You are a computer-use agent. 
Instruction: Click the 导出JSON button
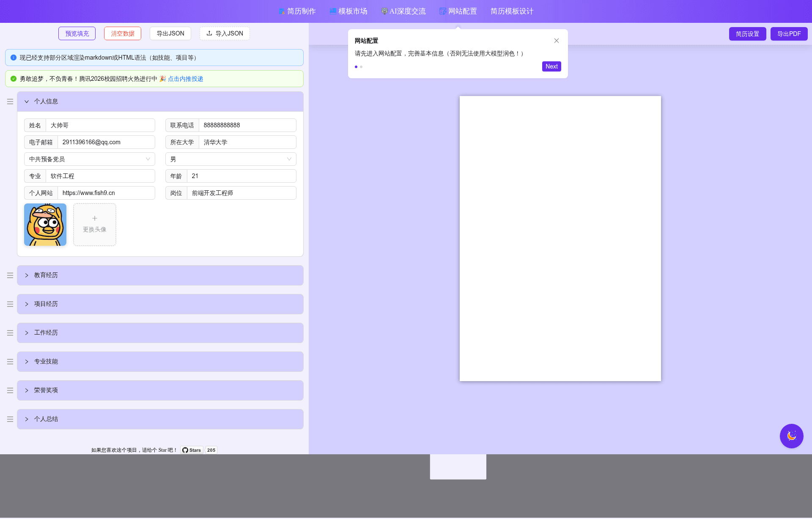click(x=170, y=33)
